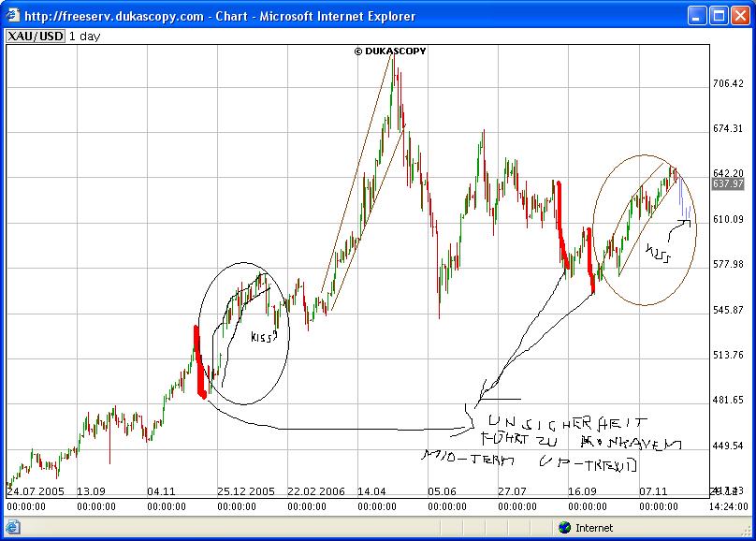Click the 14:24:00 timestamp at bottom right
Viewport: 756px width, 541px height.
click(727, 506)
